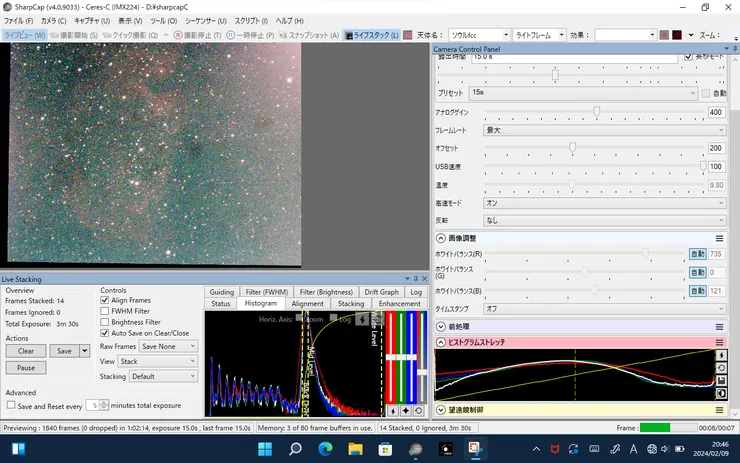
Task: Open the 画像調整 section hamburger menu
Action: (x=719, y=238)
